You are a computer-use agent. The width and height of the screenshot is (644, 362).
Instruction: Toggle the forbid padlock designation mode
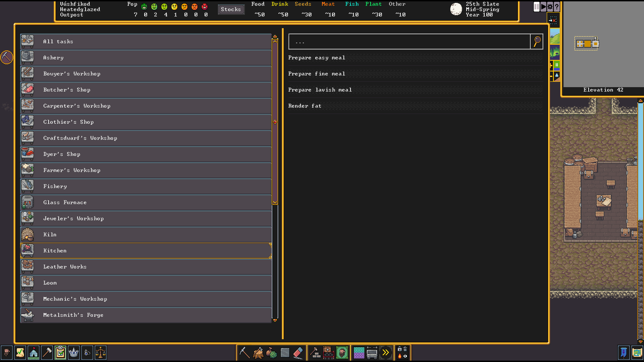399,349
